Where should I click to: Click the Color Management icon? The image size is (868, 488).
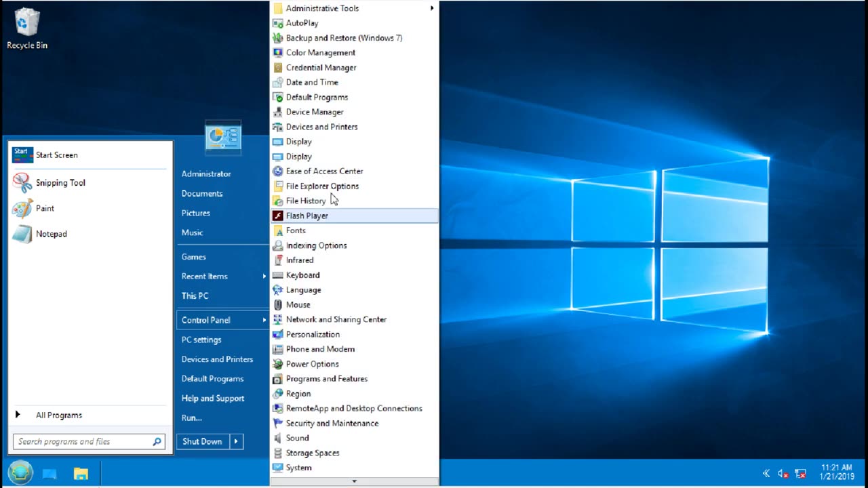[277, 53]
